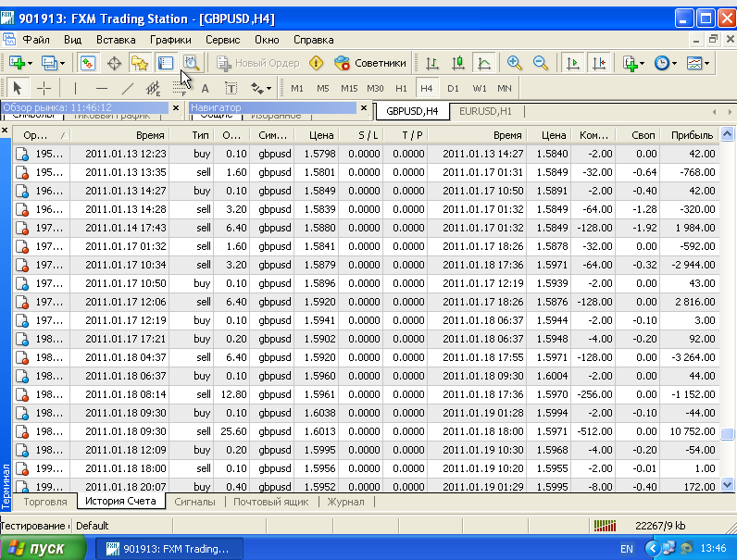Select the Crosshair tool

pos(44,88)
